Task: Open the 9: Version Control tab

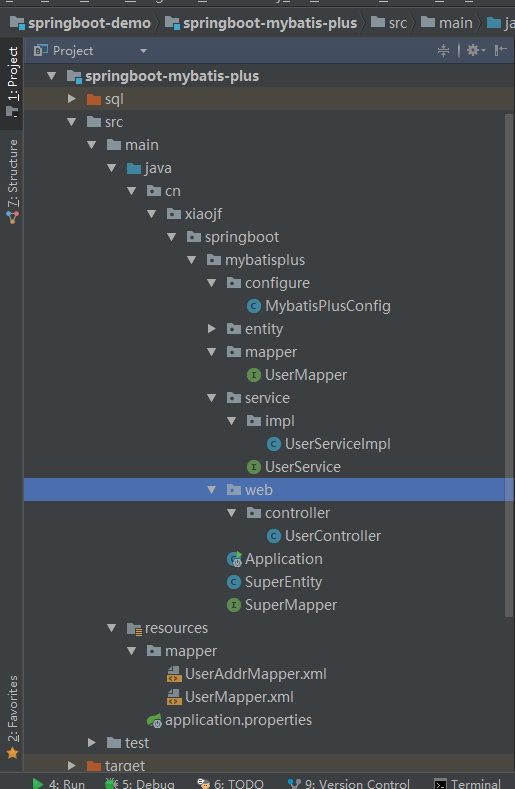Action: [x=348, y=784]
